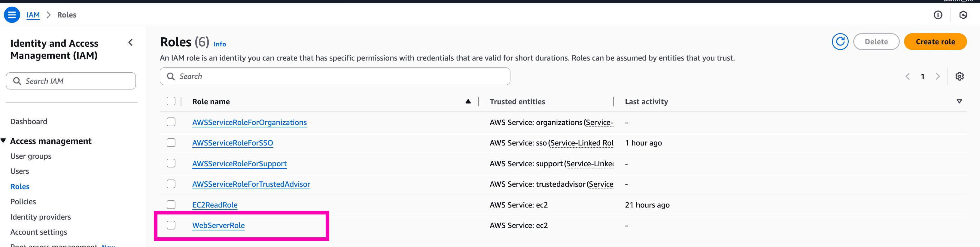Open the hamburger navigation menu

[x=12, y=15]
